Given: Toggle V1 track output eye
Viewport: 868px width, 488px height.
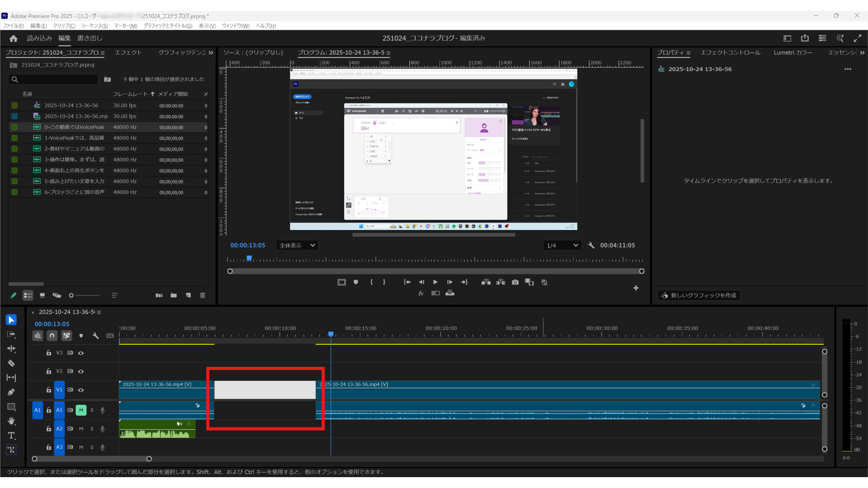Looking at the screenshot, I should (x=81, y=390).
